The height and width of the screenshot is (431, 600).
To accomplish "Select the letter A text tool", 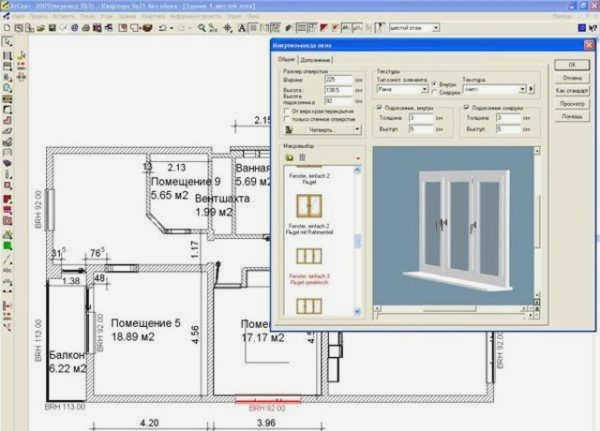I will (242, 28).
